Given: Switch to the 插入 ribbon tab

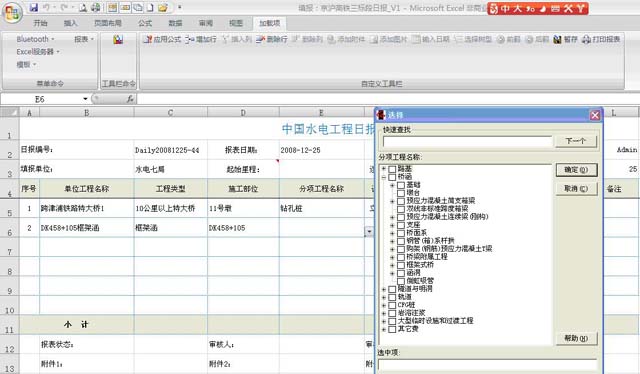Looking at the screenshot, I should tap(70, 23).
